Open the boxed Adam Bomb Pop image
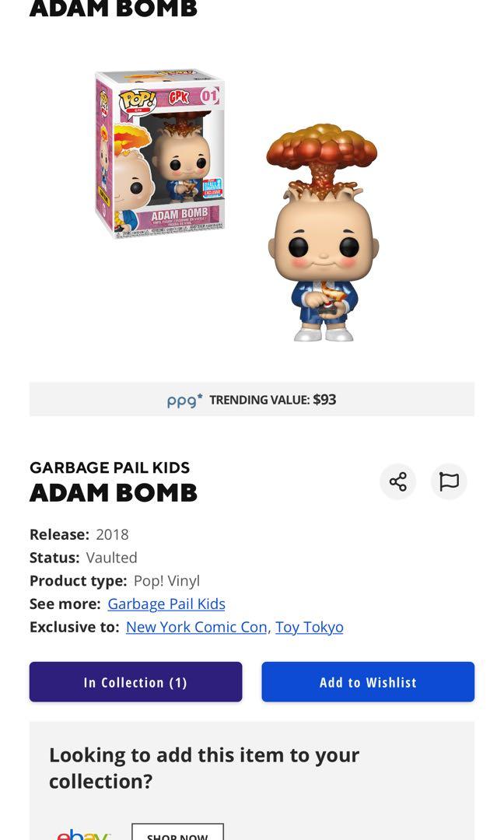This screenshot has height=840, width=504. click(x=159, y=153)
